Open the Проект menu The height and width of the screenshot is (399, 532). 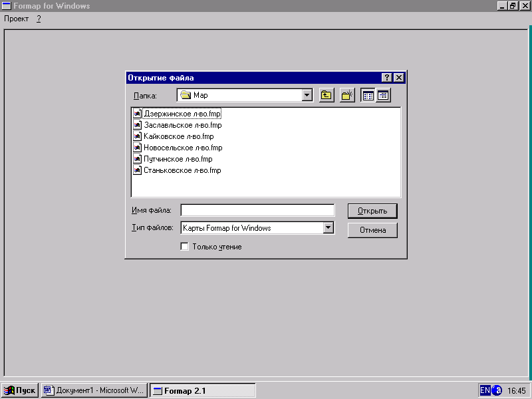point(16,19)
